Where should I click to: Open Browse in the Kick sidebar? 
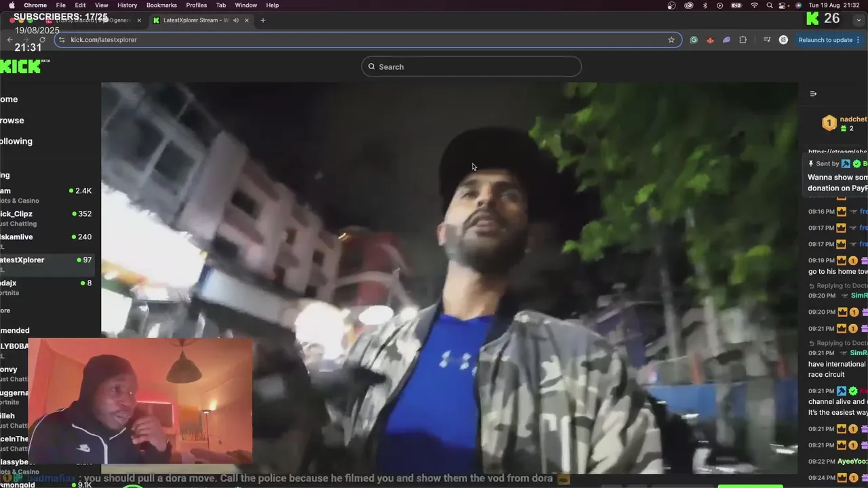pyautogui.click(x=12, y=120)
